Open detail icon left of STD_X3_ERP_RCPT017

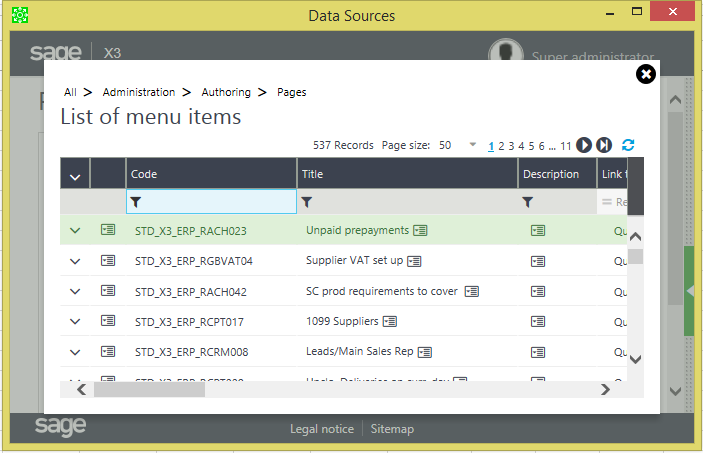tap(108, 321)
